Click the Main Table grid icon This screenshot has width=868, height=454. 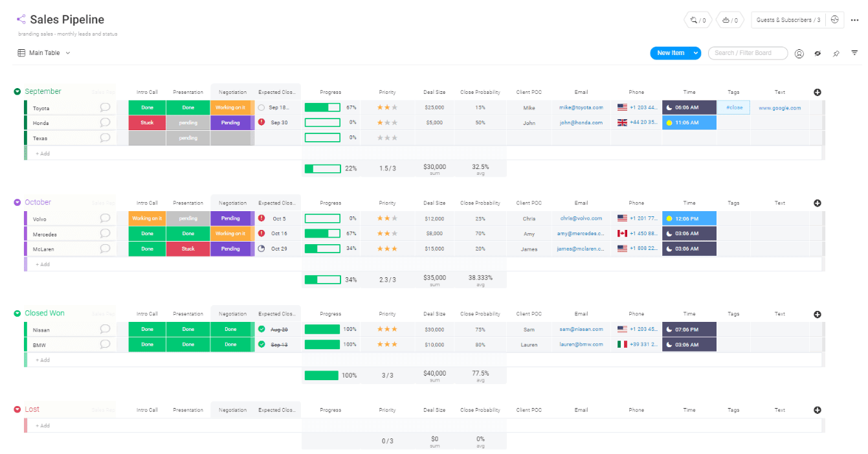[x=21, y=53]
